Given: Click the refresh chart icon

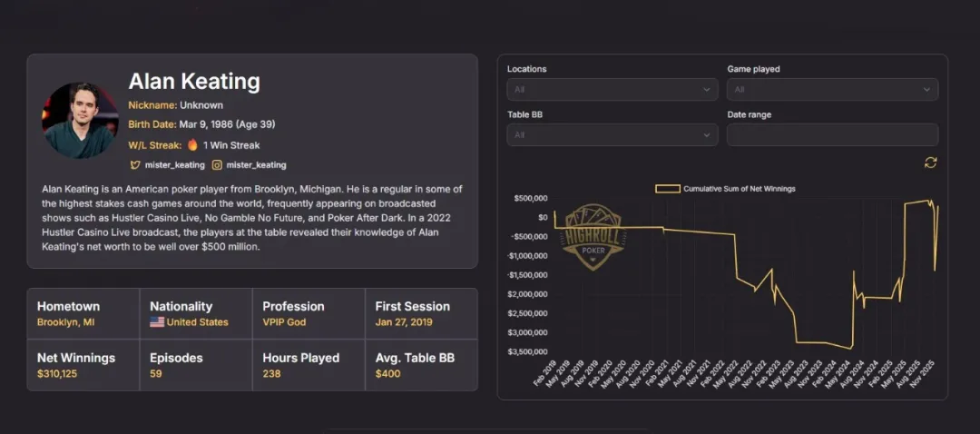Looking at the screenshot, I should 930,163.
